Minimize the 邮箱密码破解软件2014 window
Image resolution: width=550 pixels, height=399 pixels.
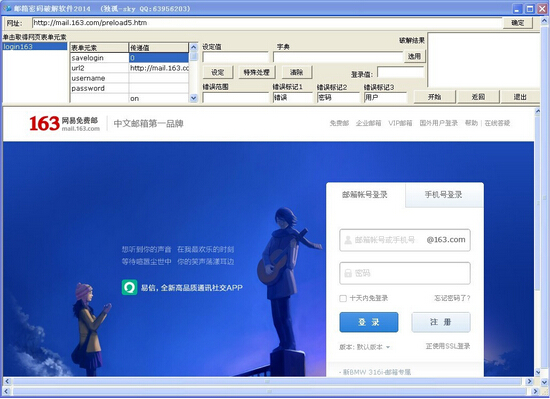click(517, 9)
